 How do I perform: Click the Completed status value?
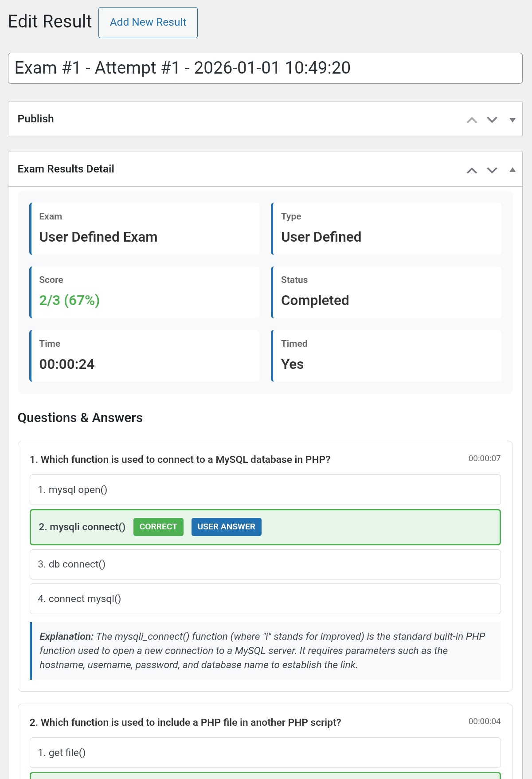315,301
